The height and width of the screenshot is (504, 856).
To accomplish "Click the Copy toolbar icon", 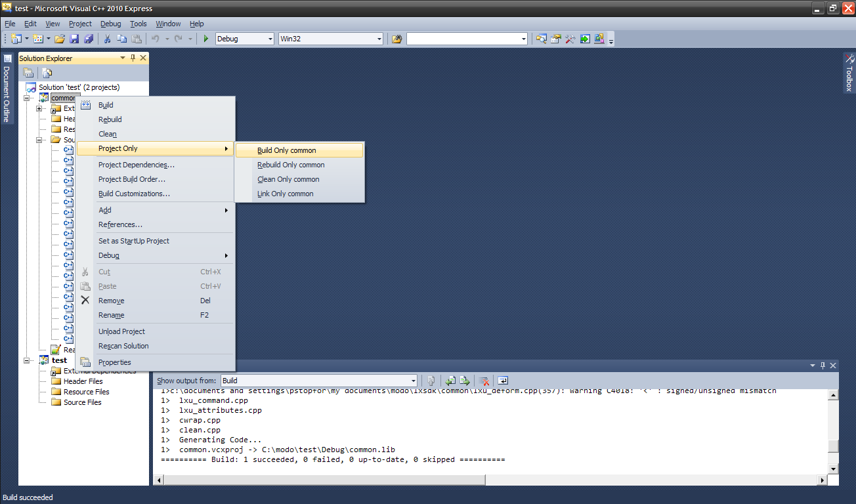I will tap(122, 39).
